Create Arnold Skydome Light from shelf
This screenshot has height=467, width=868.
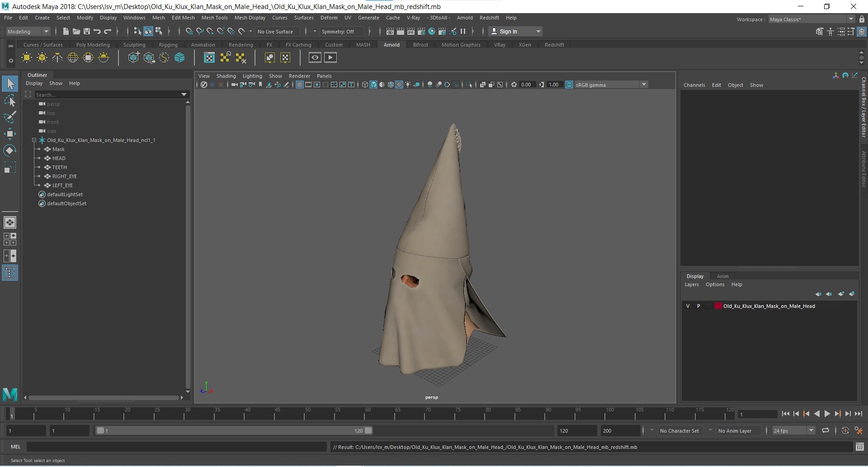point(73,57)
